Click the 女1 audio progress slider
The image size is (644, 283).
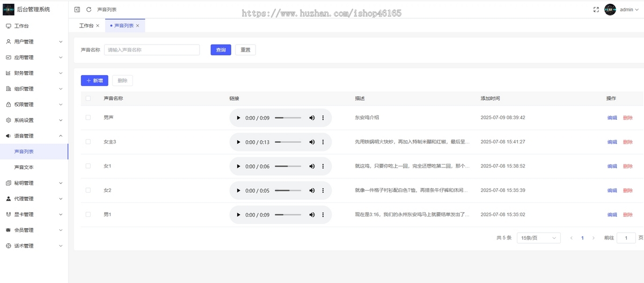point(288,166)
